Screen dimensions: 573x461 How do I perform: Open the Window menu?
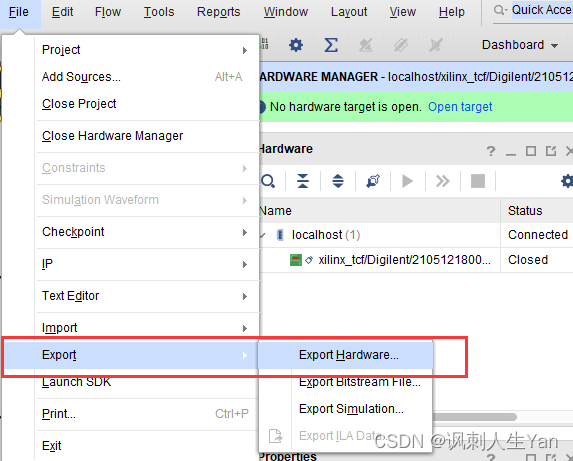(286, 12)
